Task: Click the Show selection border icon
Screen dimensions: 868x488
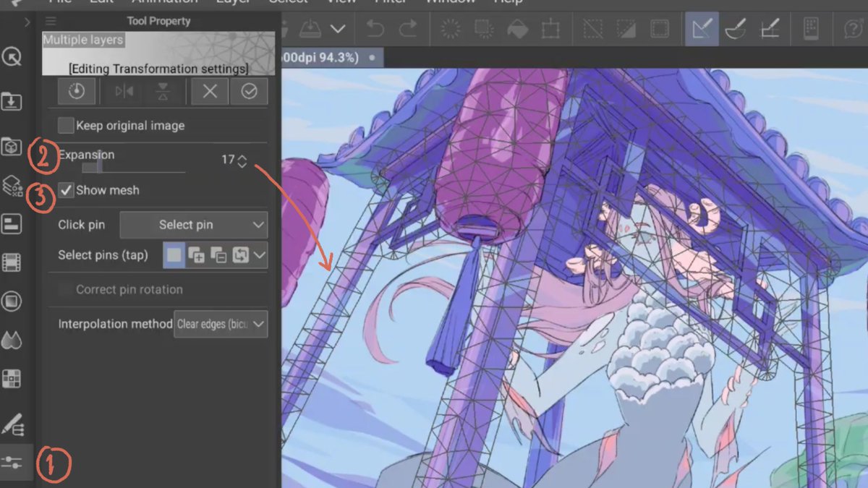Action: [x=659, y=29]
